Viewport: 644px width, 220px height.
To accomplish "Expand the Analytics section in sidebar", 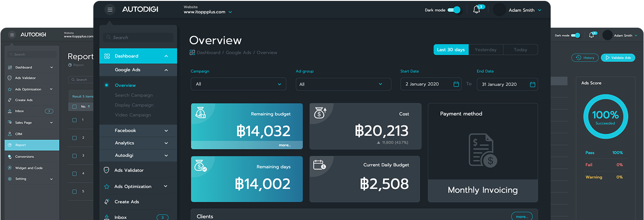I will coord(166,143).
